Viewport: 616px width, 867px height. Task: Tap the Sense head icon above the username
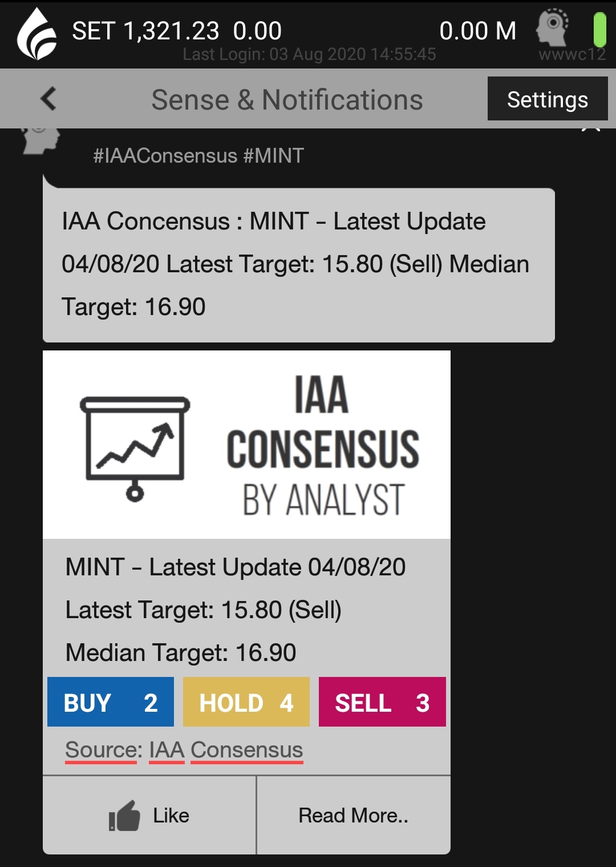(552, 26)
